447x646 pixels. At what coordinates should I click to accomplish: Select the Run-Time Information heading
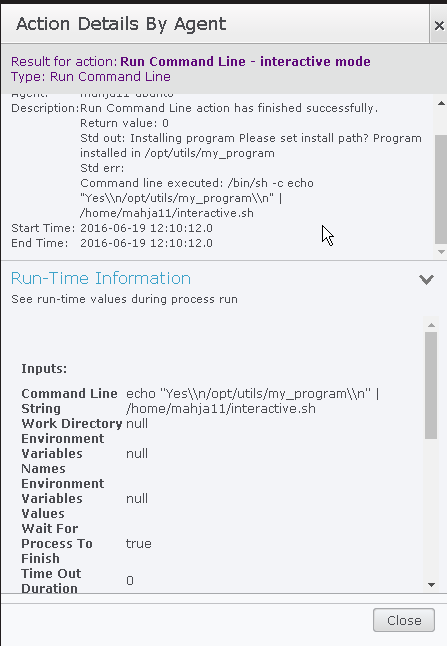101,279
